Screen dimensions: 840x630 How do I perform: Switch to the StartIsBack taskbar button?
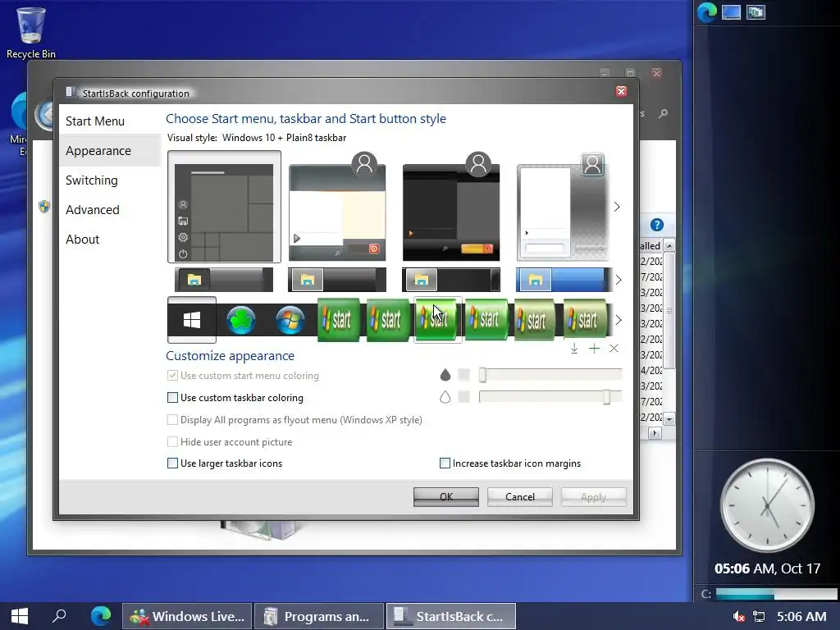451,616
